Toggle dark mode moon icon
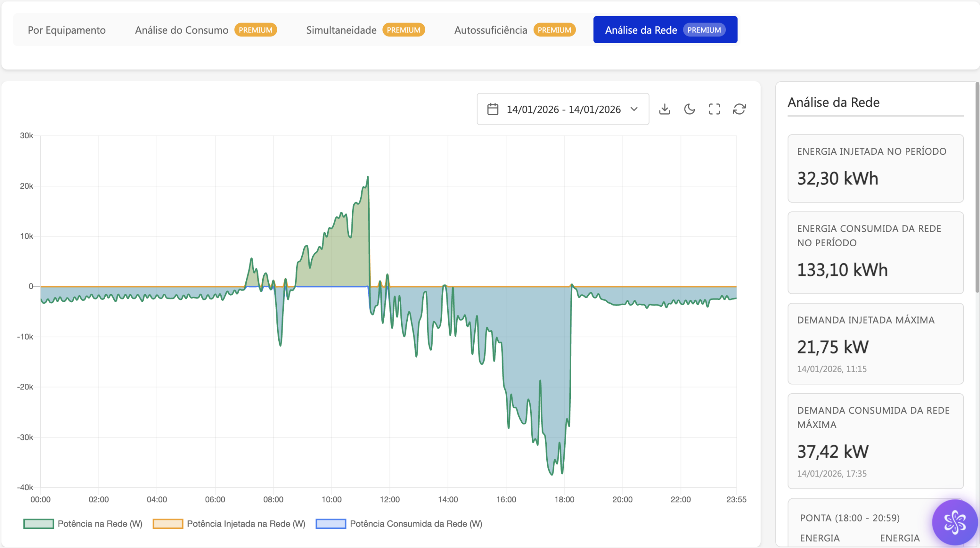The width and height of the screenshot is (980, 548). [689, 109]
